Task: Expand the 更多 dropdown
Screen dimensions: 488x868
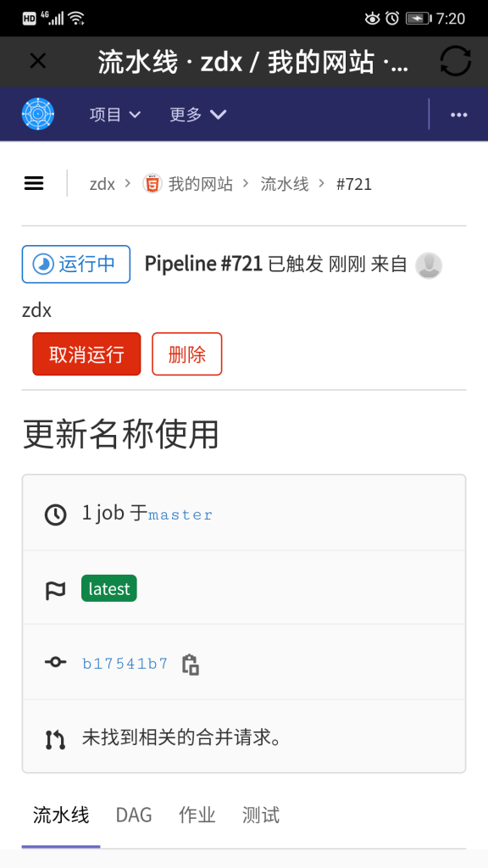Action: pyautogui.click(x=197, y=114)
